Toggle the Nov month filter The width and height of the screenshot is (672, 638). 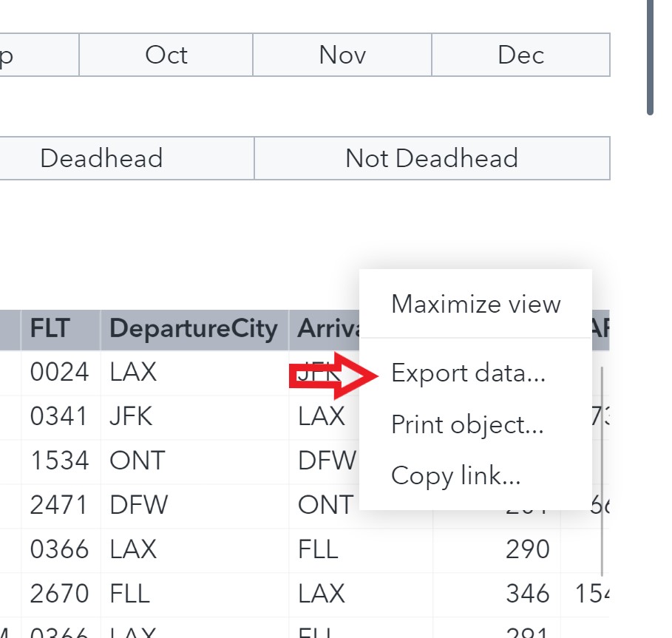click(x=342, y=55)
